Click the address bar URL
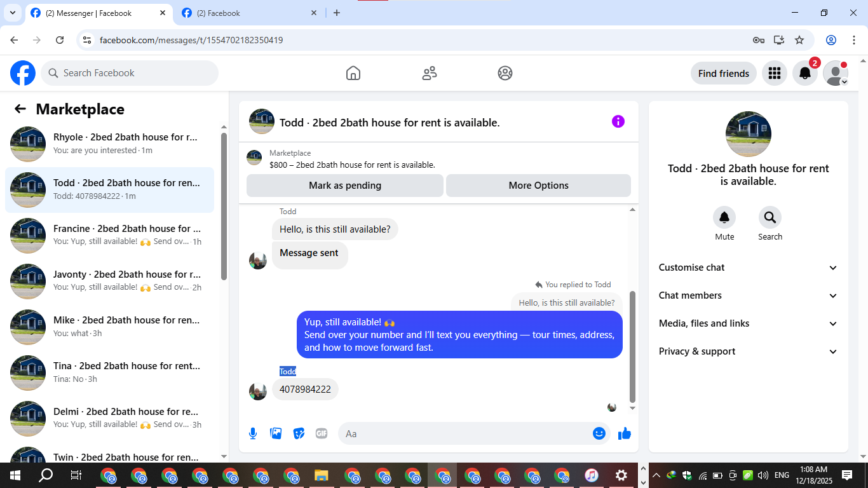868x488 pixels. point(191,40)
